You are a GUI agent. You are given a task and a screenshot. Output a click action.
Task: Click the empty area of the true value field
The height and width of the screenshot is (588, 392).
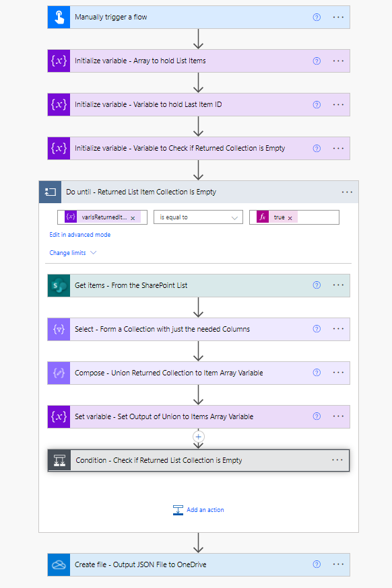(318, 217)
